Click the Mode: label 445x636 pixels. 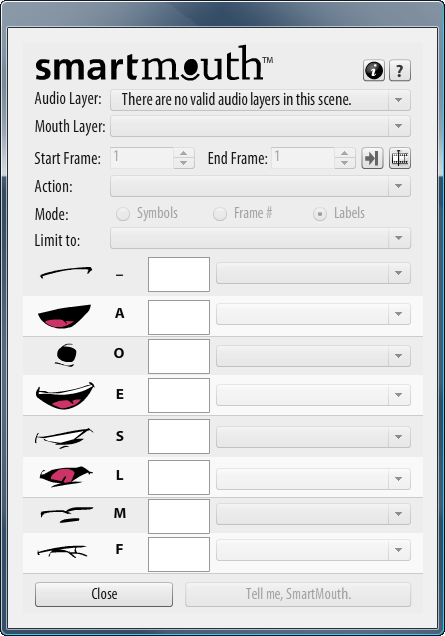tap(52, 214)
